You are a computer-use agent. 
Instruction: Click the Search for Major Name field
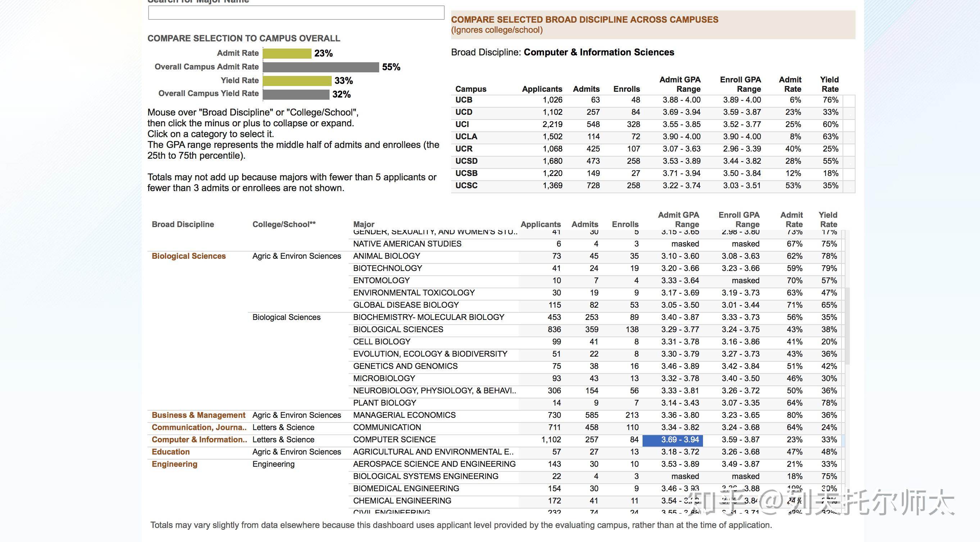[296, 13]
